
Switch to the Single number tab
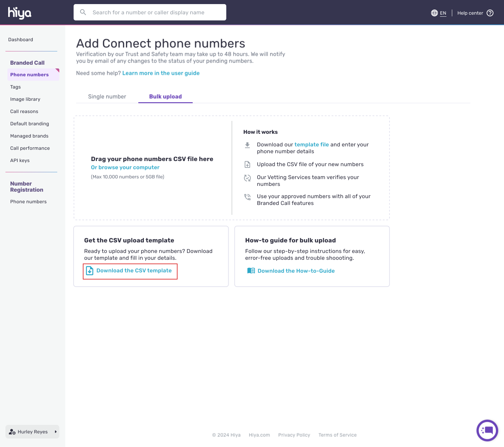coord(107,97)
